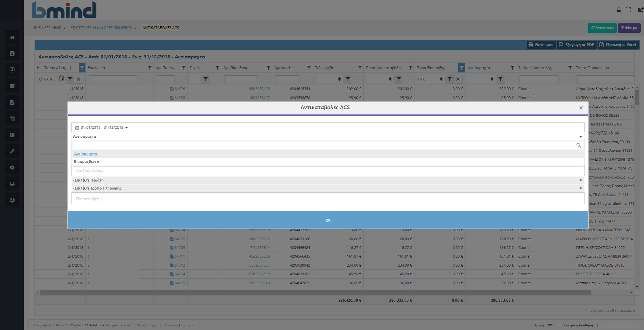The width and height of the screenshot is (644, 330).
Task: Open the Όροι Χρήσης footer link
Action: [x=146, y=325]
